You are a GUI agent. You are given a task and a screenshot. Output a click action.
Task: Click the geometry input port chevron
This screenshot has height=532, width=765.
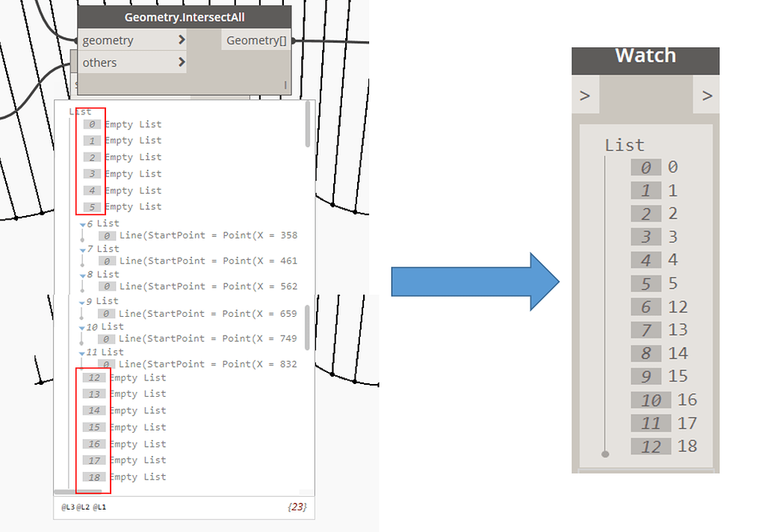[x=182, y=40]
